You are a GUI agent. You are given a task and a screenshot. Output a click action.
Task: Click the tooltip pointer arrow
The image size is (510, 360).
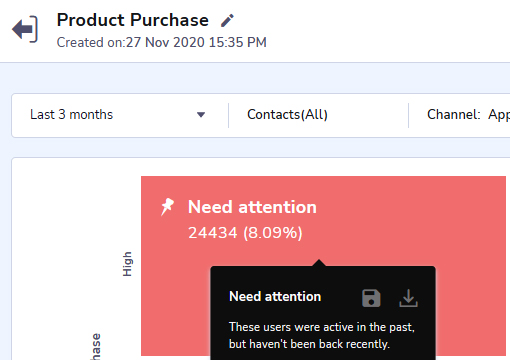pyautogui.click(x=319, y=263)
